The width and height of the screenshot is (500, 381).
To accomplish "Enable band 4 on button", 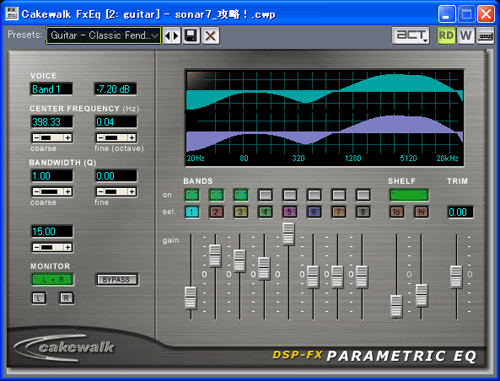I will pyautogui.click(x=265, y=195).
